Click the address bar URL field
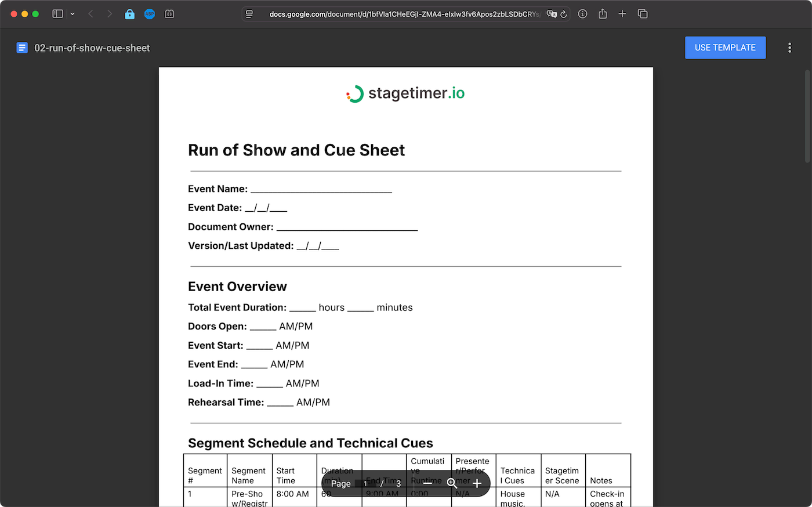The image size is (812, 507). click(406, 13)
